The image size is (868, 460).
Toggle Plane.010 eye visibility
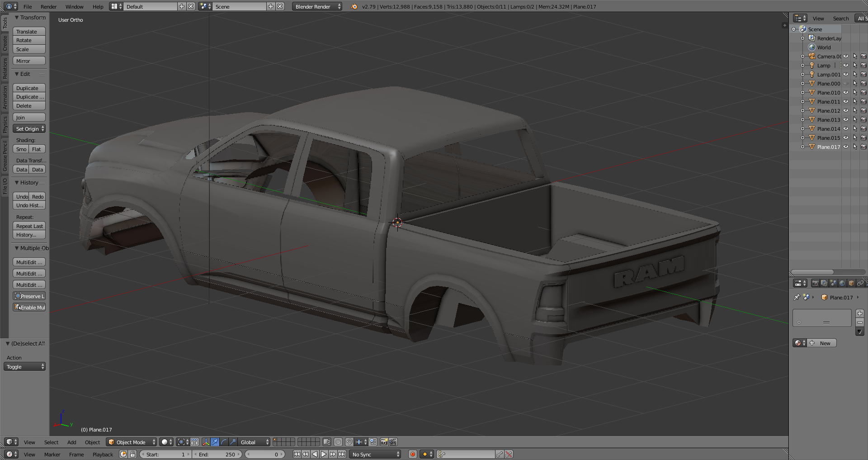[846, 92]
